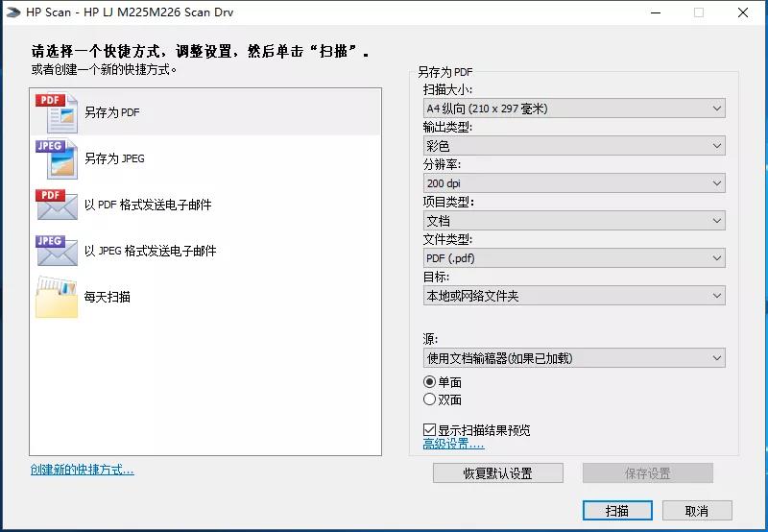Click the JPEG email envelope icon
This screenshot has width=768, height=532.
click(x=56, y=251)
